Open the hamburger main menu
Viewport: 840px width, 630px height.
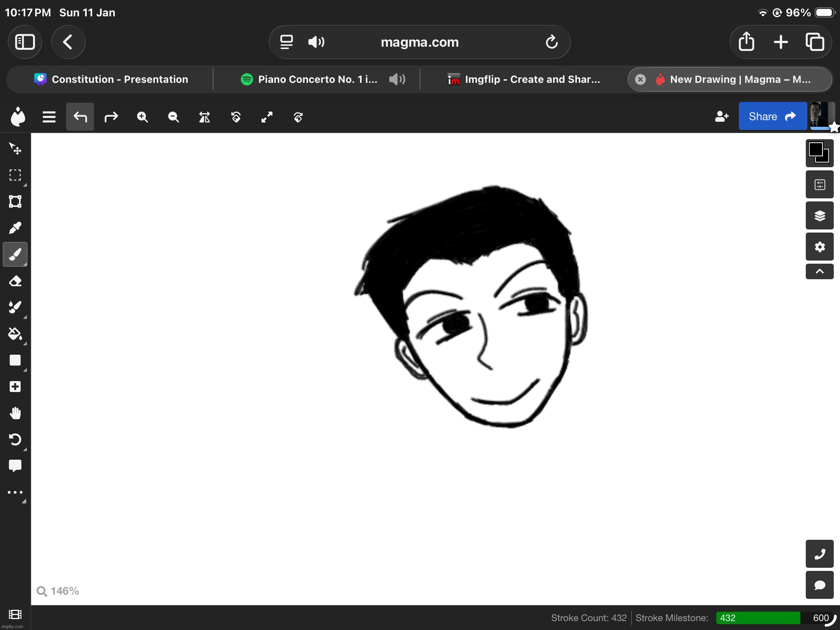(49, 116)
